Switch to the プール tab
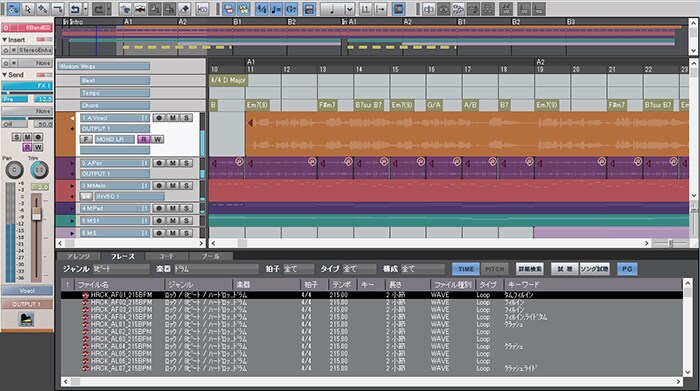The height and width of the screenshot is (391, 700). [210, 256]
